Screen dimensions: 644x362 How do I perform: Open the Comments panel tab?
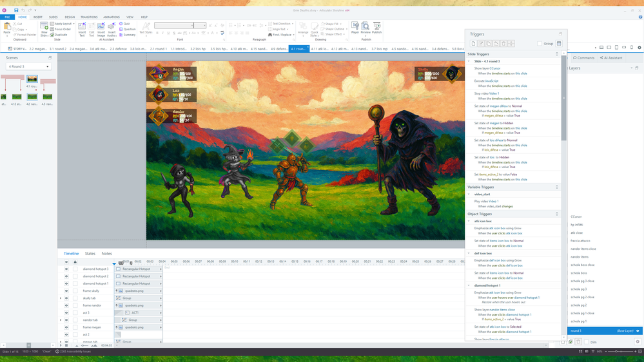[583, 58]
